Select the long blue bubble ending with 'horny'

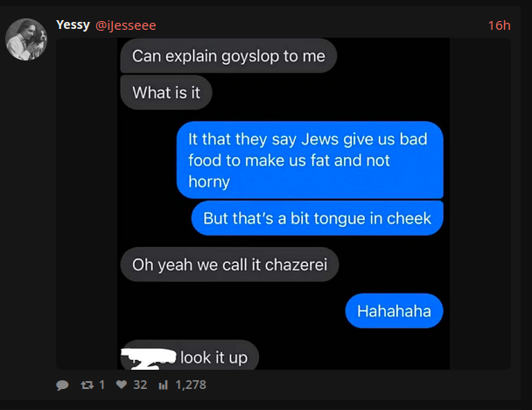click(310, 160)
